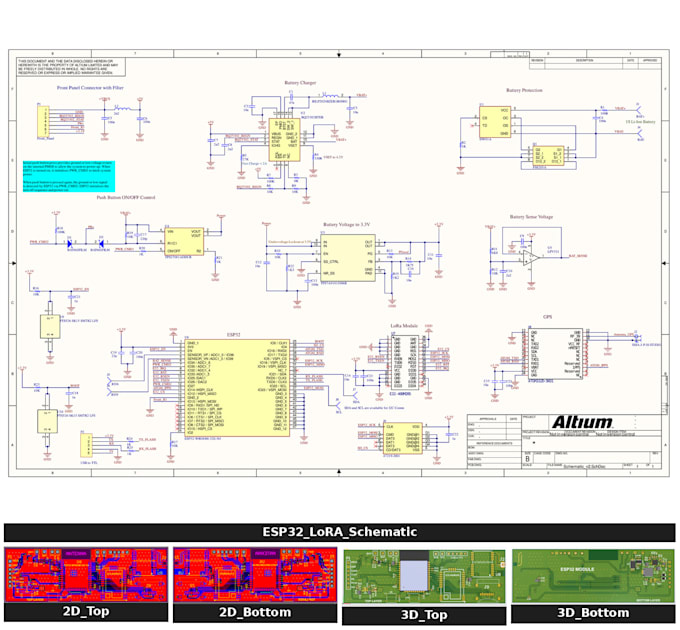The width and height of the screenshot is (680, 630).
Task: Click the 3.3V regulator IC block
Action: (x=347, y=258)
